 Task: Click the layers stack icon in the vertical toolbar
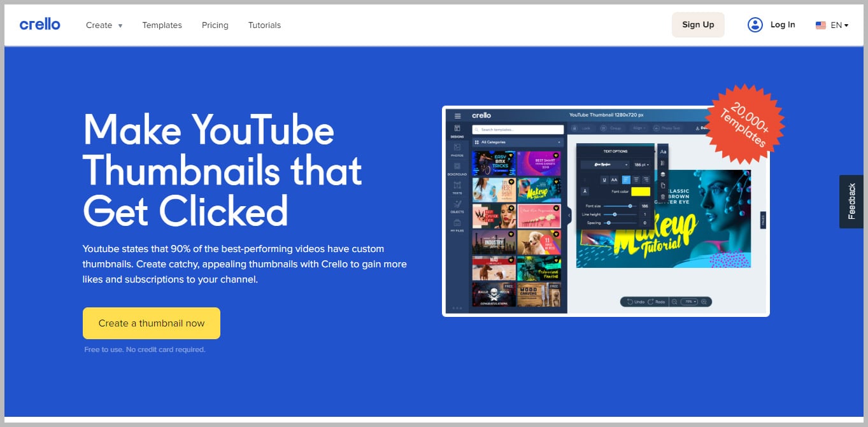(x=663, y=174)
